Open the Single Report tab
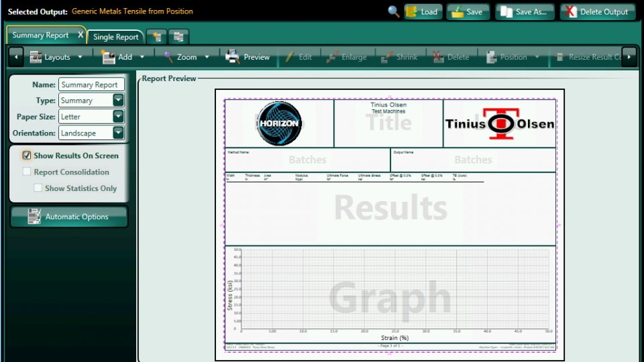The image size is (644, 362). [115, 36]
